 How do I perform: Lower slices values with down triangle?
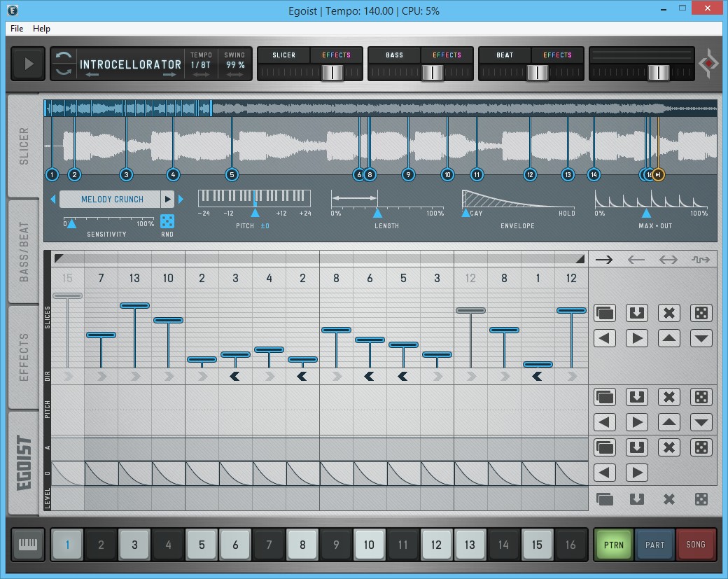(x=701, y=338)
